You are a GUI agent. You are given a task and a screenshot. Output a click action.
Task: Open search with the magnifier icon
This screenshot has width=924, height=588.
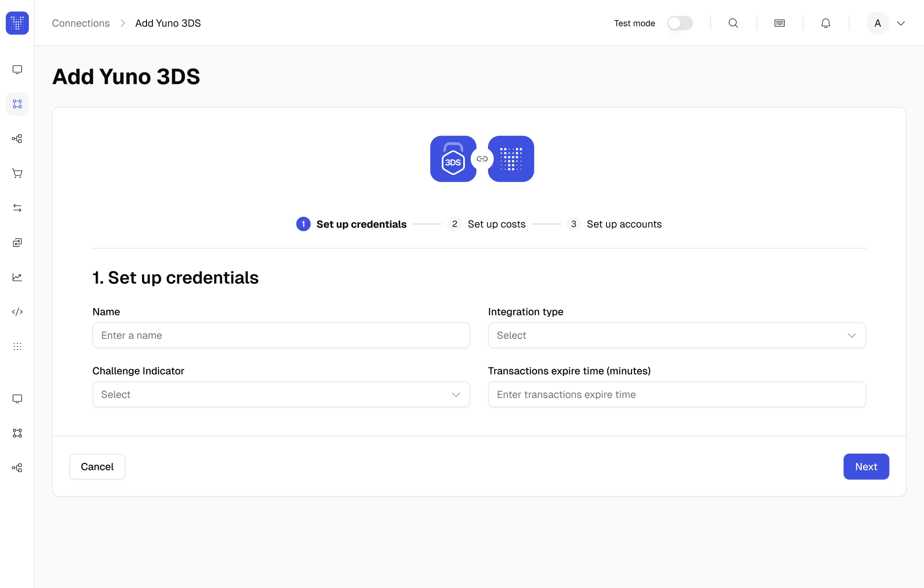coord(733,23)
